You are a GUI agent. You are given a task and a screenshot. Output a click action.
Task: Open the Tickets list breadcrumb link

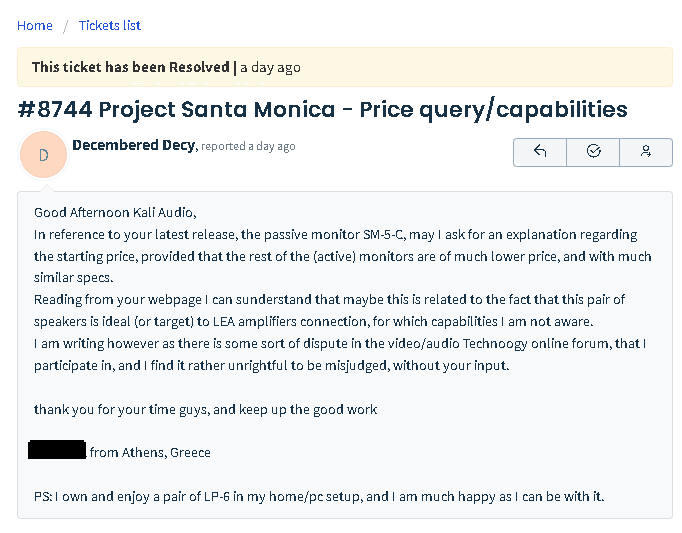point(110,25)
